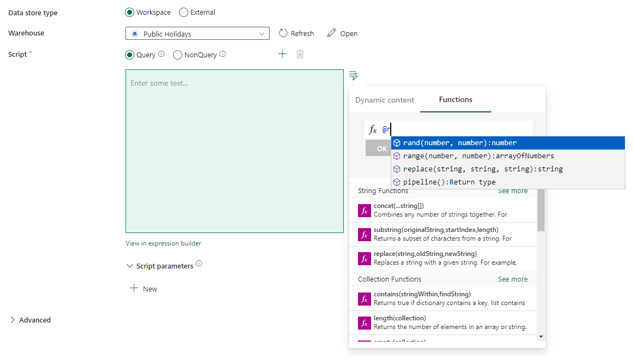The height and width of the screenshot is (364, 633).
Task: Switch to the Functions tab
Action: pos(455,99)
